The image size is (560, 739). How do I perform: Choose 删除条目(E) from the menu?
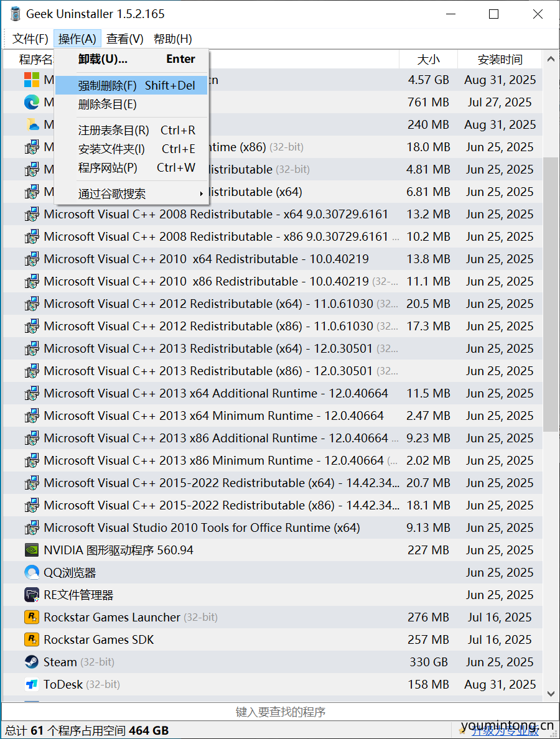coord(131,104)
